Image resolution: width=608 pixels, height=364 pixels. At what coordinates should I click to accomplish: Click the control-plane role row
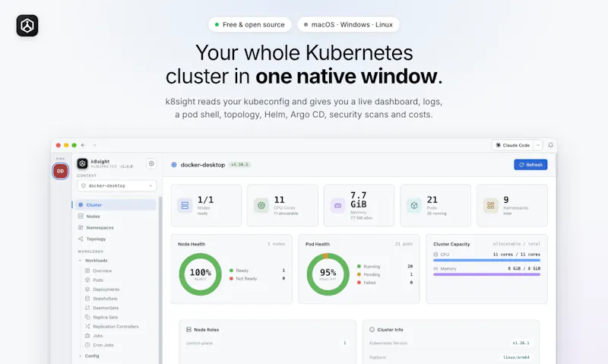pyautogui.click(x=267, y=343)
